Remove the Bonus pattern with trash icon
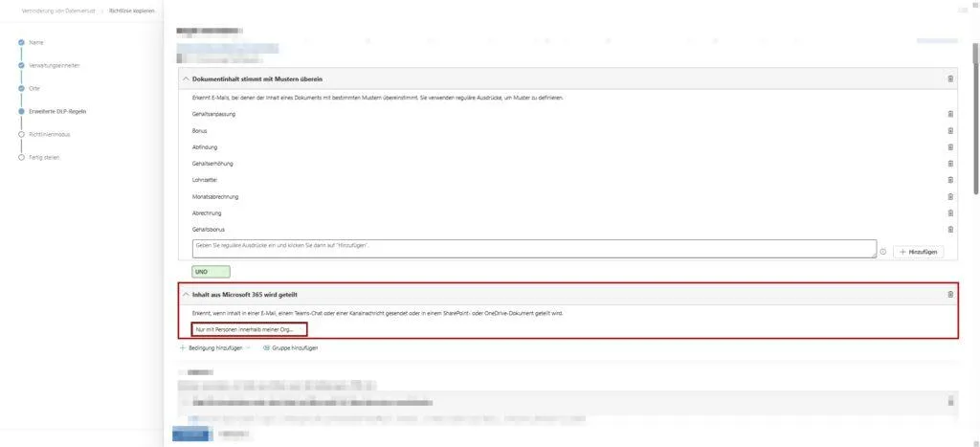This screenshot has height=447, width=980. click(x=950, y=131)
